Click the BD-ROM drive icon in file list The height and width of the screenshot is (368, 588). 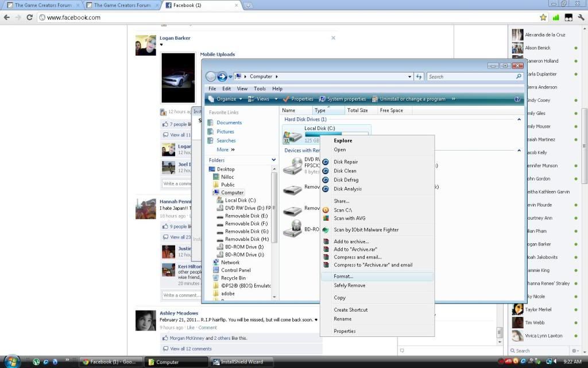(292, 229)
